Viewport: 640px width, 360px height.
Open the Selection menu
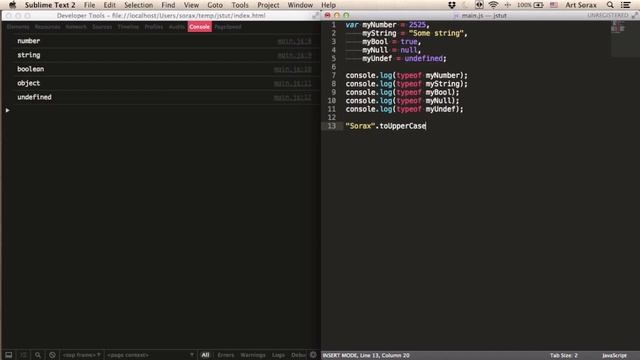pyautogui.click(x=138, y=5)
